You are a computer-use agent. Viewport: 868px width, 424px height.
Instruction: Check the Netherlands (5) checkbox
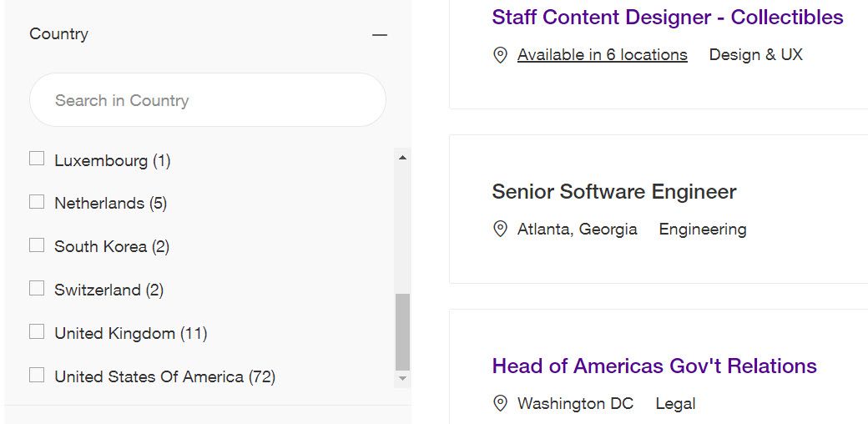[37, 202]
